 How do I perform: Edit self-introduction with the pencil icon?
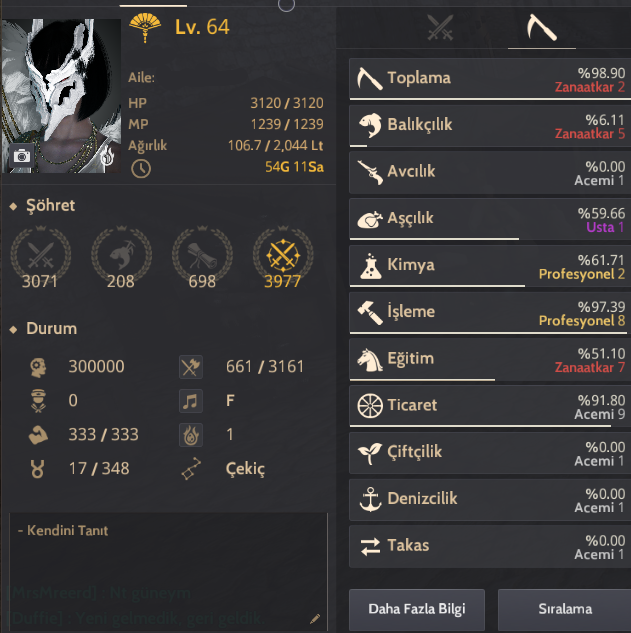point(315,618)
